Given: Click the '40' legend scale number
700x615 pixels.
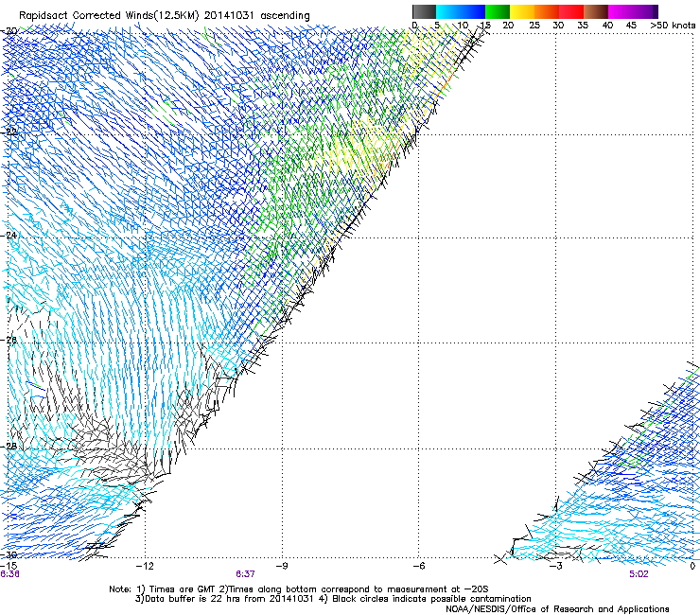Looking at the screenshot, I should [607, 26].
